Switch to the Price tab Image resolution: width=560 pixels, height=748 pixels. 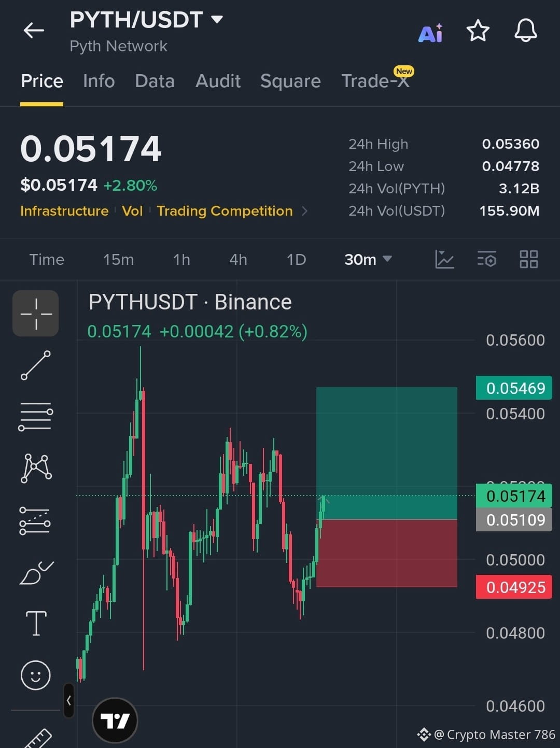coord(42,81)
